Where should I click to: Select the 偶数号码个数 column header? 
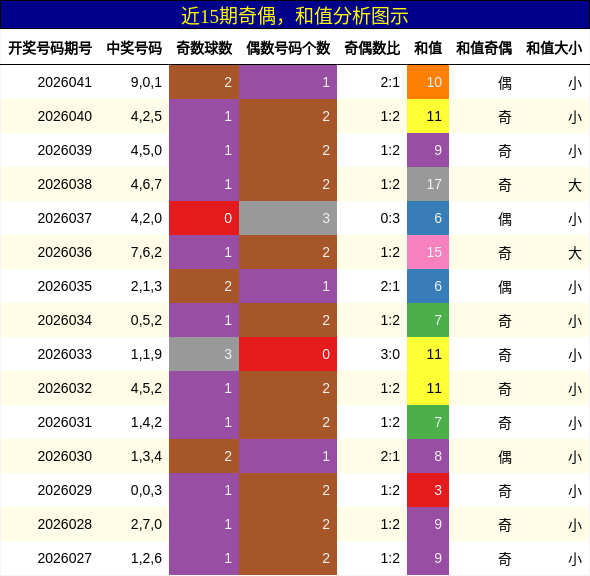(x=288, y=48)
